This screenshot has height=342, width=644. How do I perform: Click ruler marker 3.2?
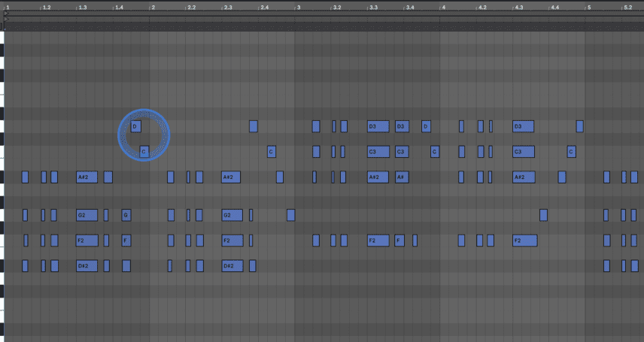pyautogui.click(x=337, y=8)
